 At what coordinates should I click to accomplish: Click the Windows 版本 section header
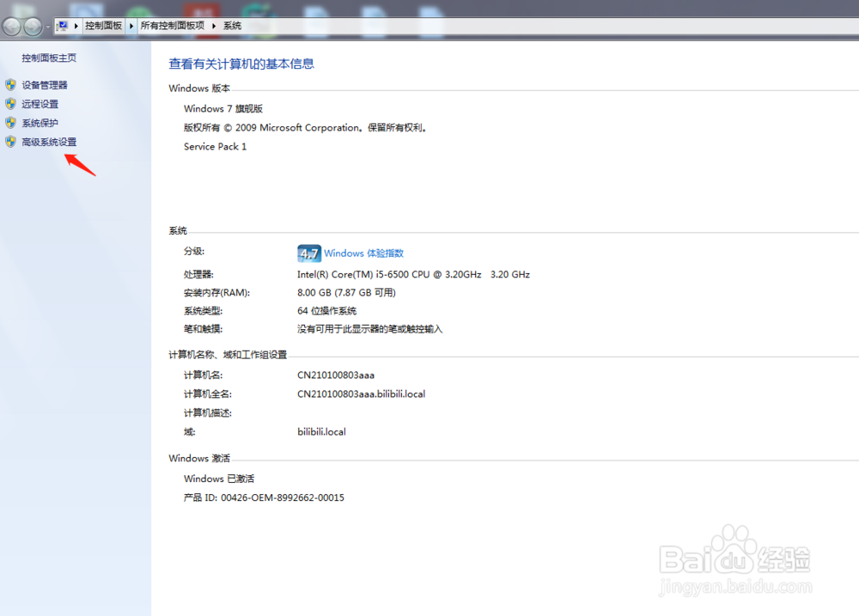(199, 88)
